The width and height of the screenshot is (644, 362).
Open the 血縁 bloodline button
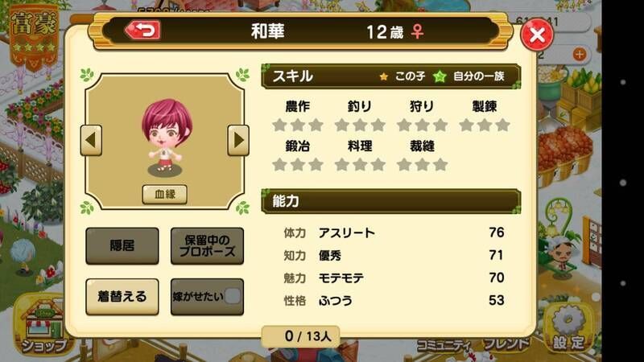(x=165, y=194)
